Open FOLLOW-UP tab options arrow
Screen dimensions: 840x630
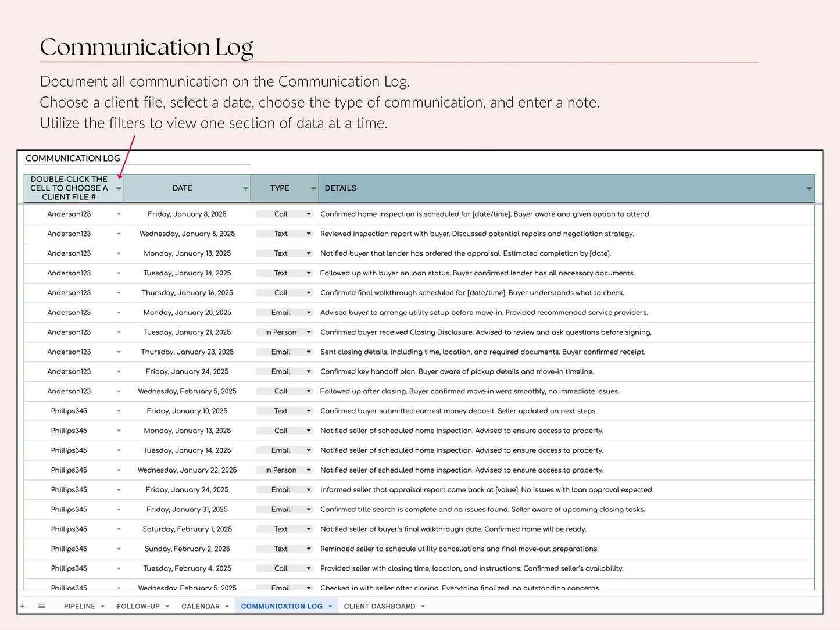click(167, 606)
